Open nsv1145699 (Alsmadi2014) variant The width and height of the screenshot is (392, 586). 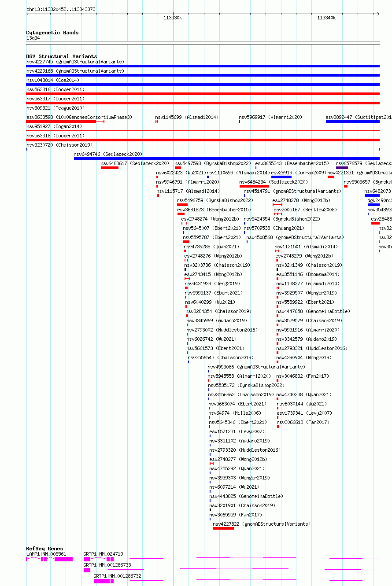tap(187, 117)
